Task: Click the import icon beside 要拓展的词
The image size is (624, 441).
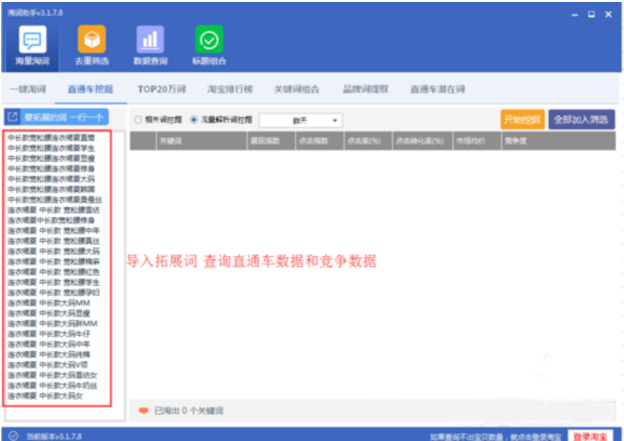Action: point(12,117)
